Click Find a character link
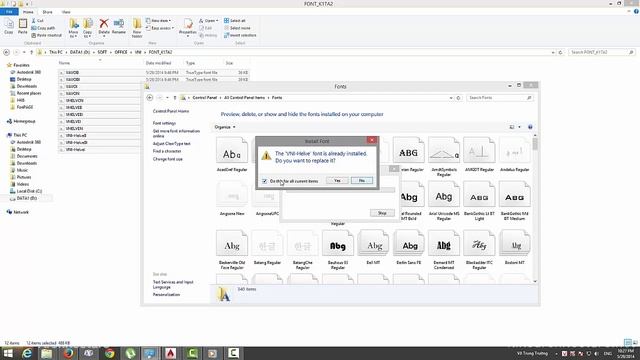The height and width of the screenshot is (360, 640). 167,151
